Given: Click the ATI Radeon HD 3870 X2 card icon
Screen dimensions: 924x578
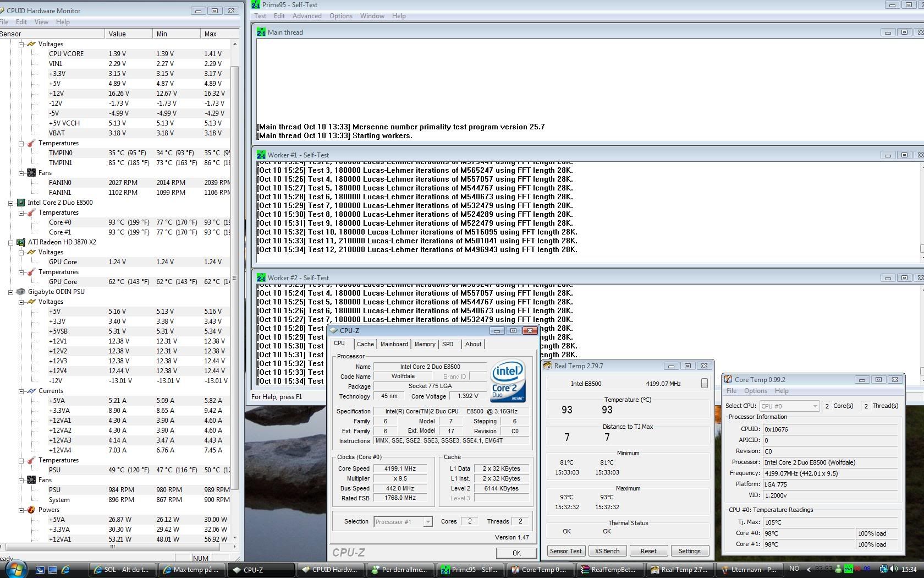Looking at the screenshot, I should click(x=21, y=242).
